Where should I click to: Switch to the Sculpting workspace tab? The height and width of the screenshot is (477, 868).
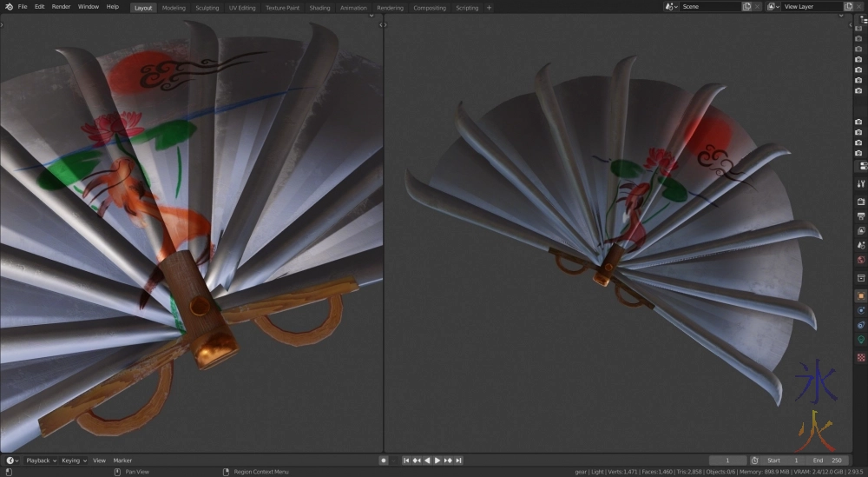pyautogui.click(x=207, y=8)
